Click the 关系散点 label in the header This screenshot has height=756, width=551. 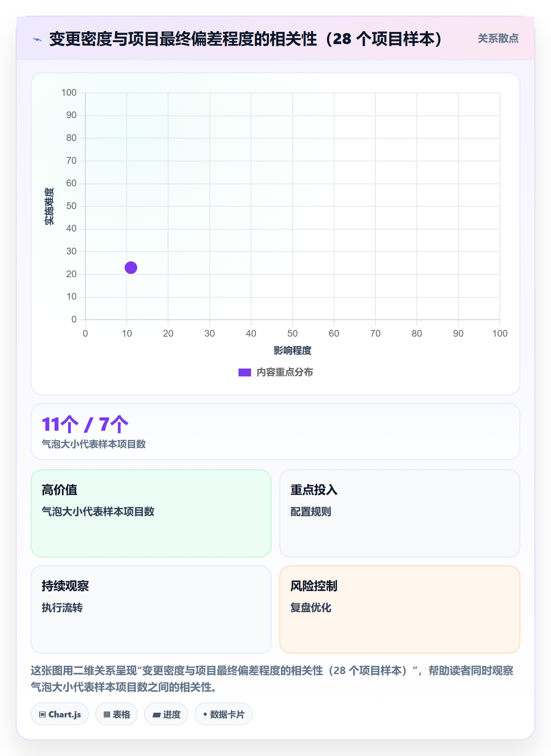click(498, 39)
